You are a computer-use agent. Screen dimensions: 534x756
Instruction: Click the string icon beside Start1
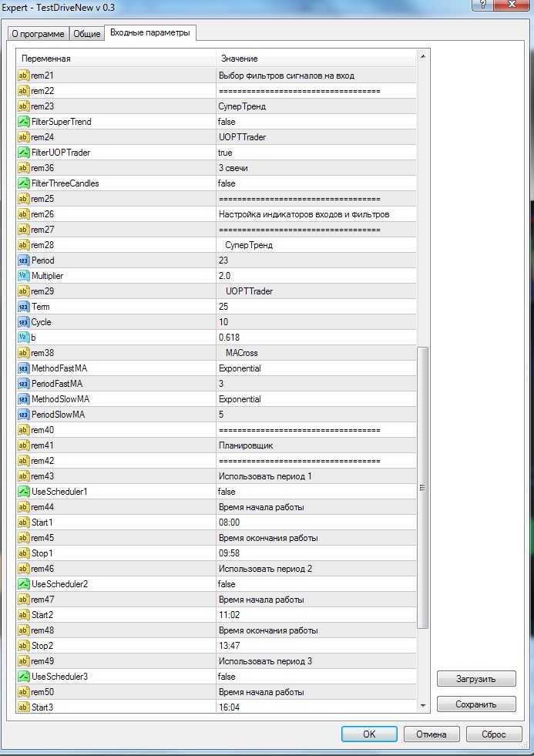coord(24,522)
